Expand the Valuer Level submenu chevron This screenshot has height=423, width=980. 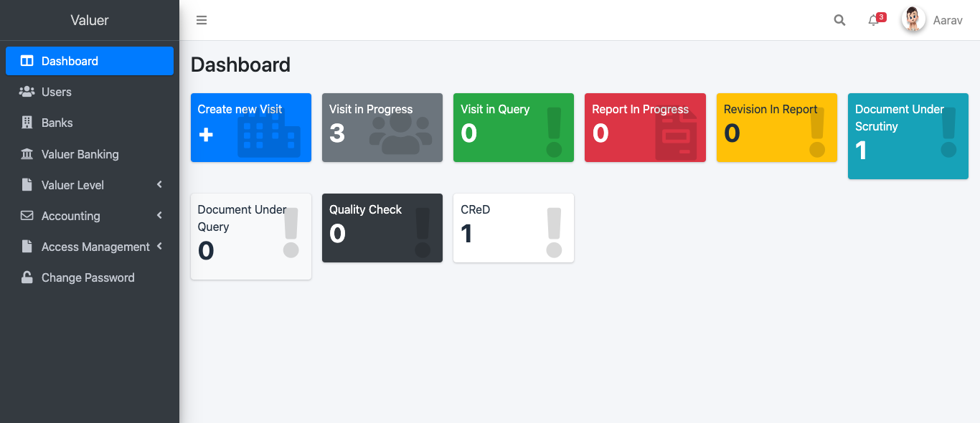click(159, 185)
